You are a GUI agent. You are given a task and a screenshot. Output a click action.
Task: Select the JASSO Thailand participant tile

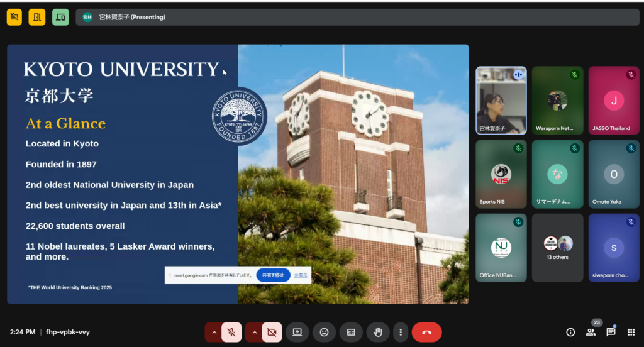(x=614, y=101)
